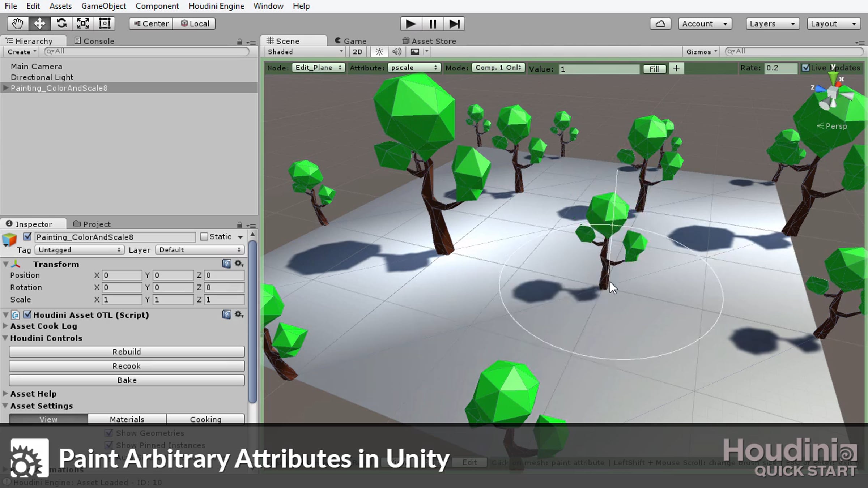Select the Move tool
The height and width of the screenshot is (488, 868).
[39, 24]
